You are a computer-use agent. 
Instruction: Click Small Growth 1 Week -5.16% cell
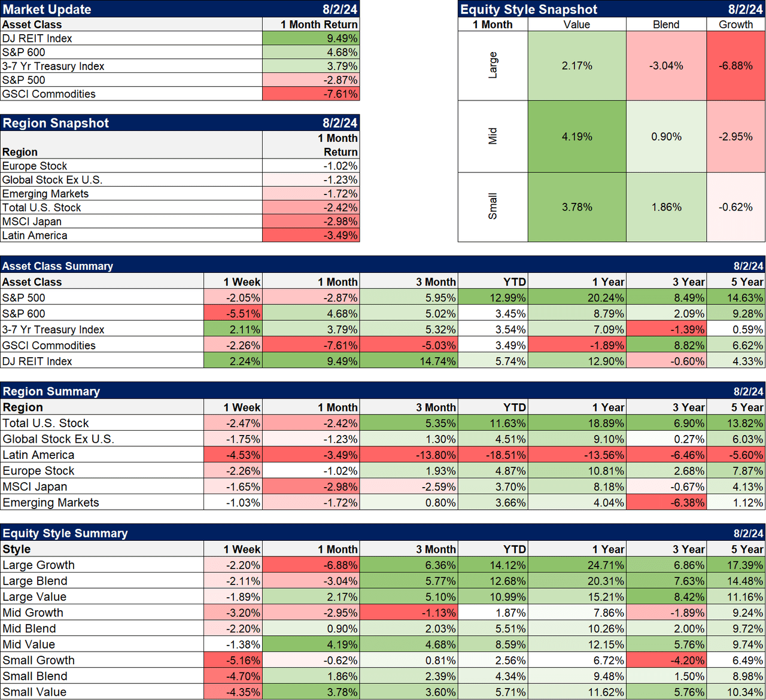point(233,660)
